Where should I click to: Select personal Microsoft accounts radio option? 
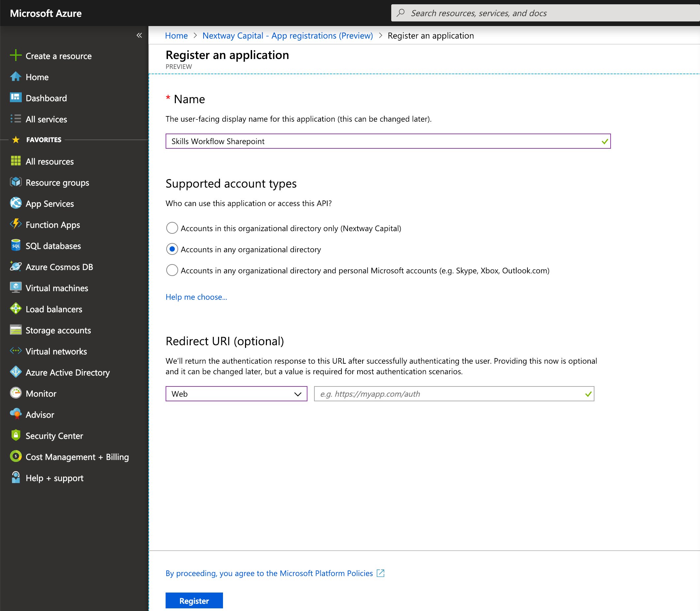(x=172, y=270)
